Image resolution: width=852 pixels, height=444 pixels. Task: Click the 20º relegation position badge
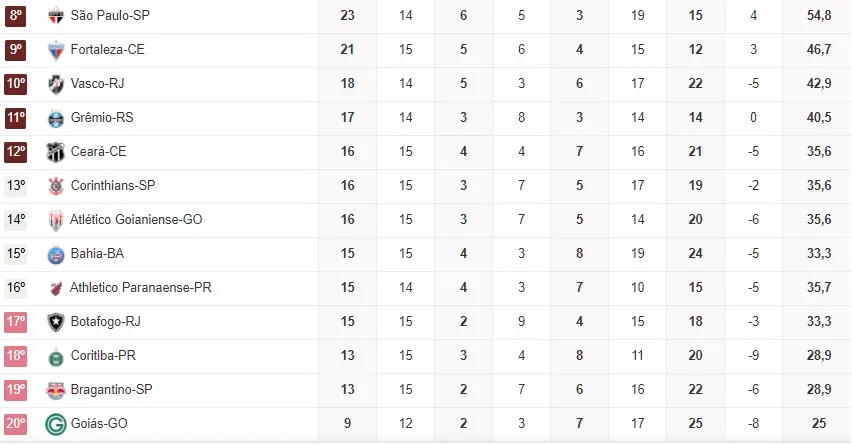point(16,424)
